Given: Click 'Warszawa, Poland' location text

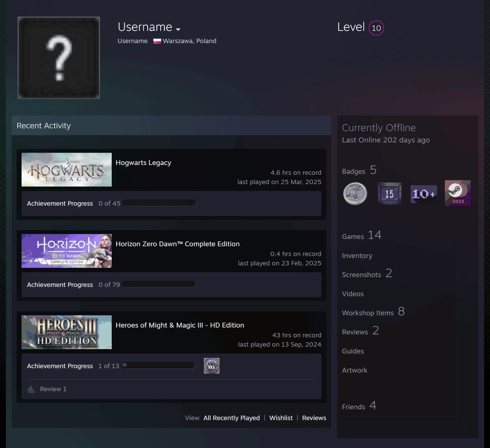Looking at the screenshot, I should coord(190,41).
